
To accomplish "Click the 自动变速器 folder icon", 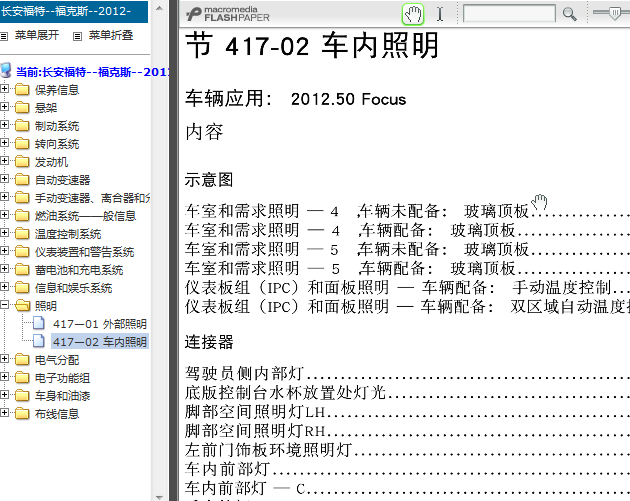I will [22, 179].
